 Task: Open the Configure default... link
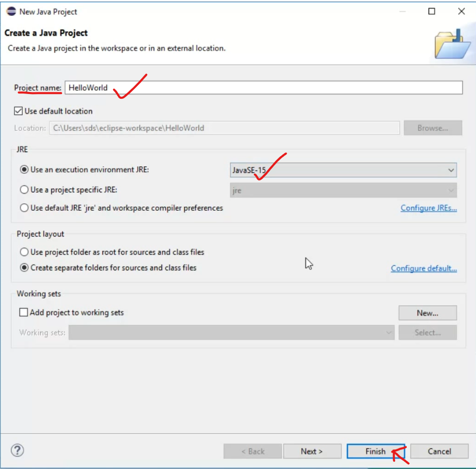[x=424, y=268]
